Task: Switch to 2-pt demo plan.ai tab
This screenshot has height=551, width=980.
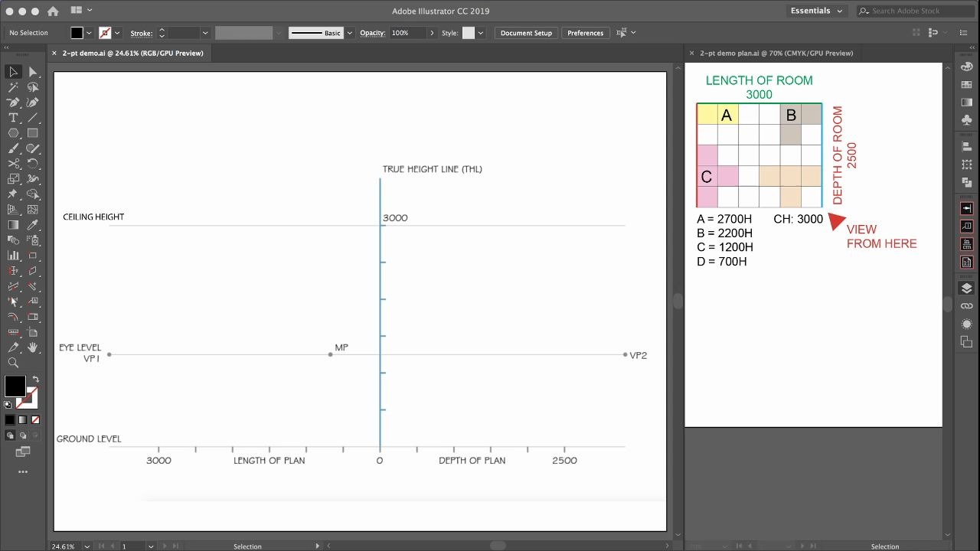Action: coord(776,54)
